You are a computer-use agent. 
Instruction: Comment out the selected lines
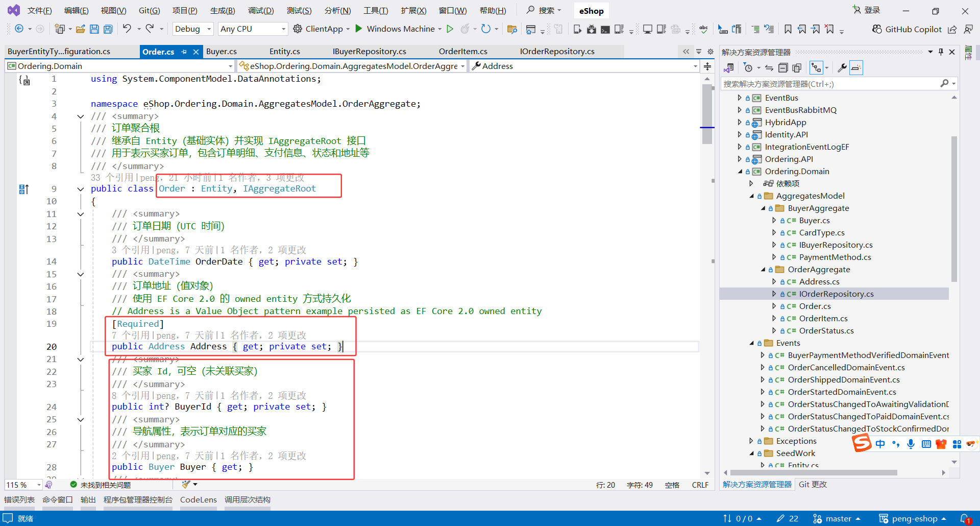pyautogui.click(x=755, y=29)
